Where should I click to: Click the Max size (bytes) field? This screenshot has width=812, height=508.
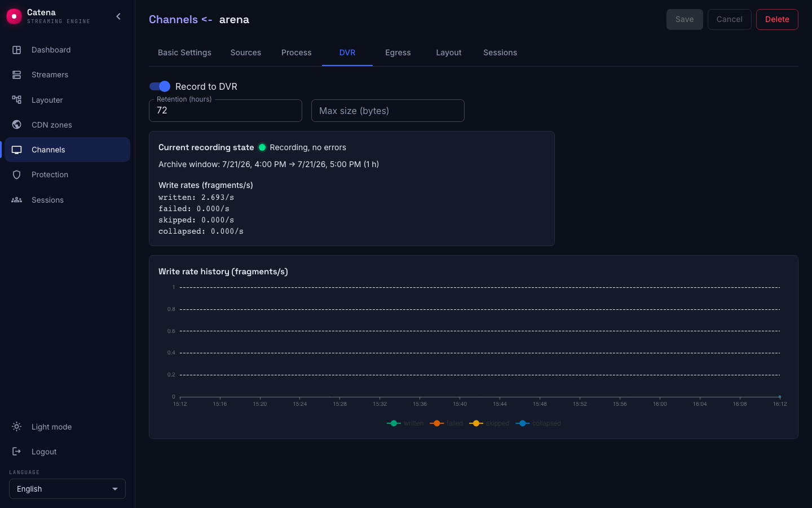(388, 111)
